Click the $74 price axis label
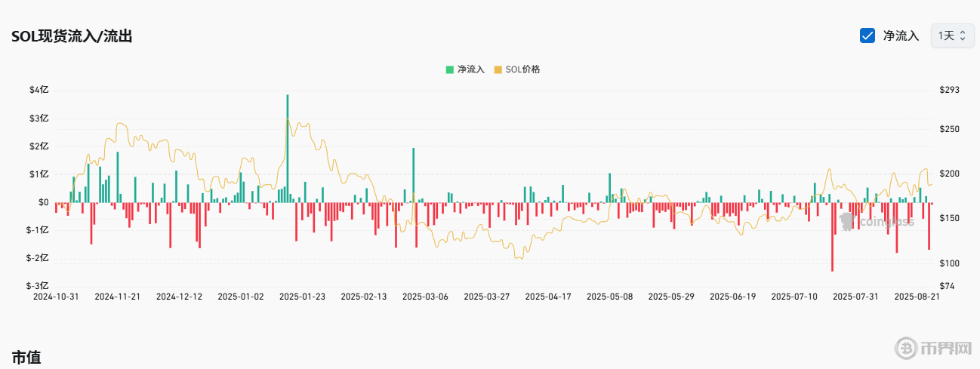Image resolution: width=980 pixels, height=369 pixels. click(x=947, y=286)
